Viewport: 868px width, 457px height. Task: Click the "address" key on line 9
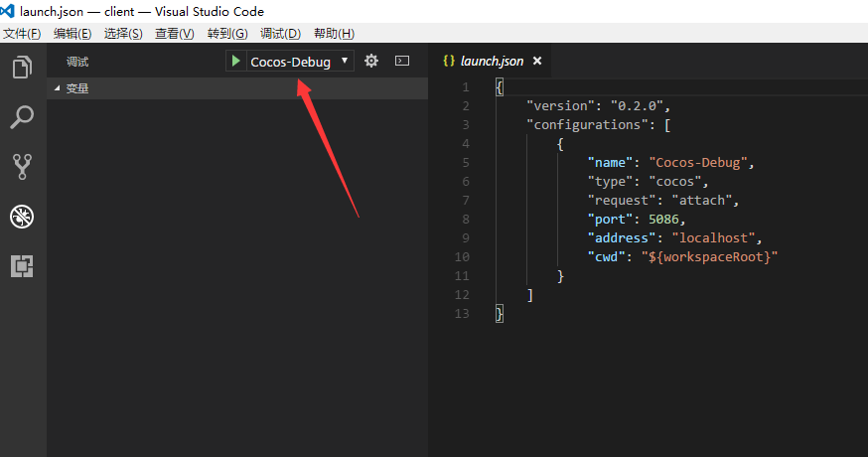pos(621,238)
